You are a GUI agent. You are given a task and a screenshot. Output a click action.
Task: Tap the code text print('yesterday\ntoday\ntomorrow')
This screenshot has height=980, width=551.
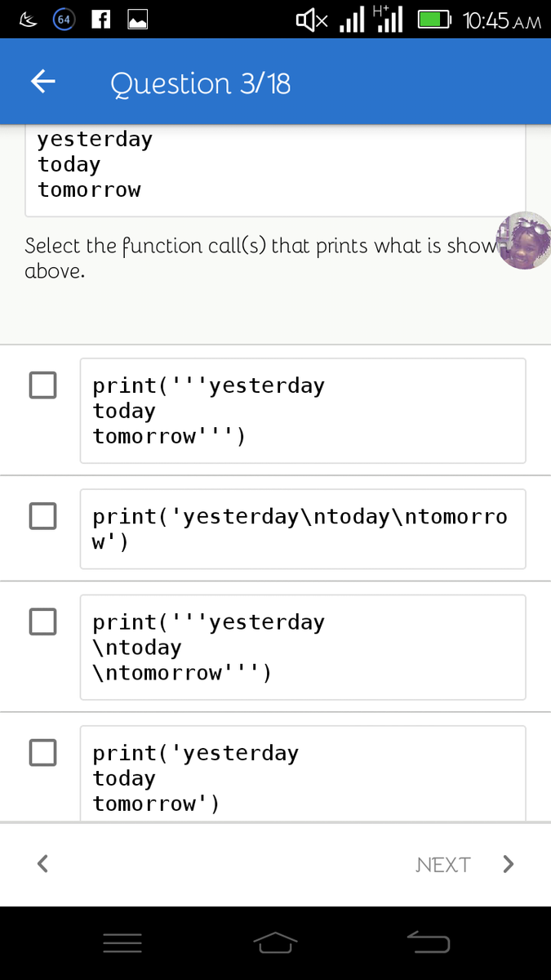pos(300,528)
